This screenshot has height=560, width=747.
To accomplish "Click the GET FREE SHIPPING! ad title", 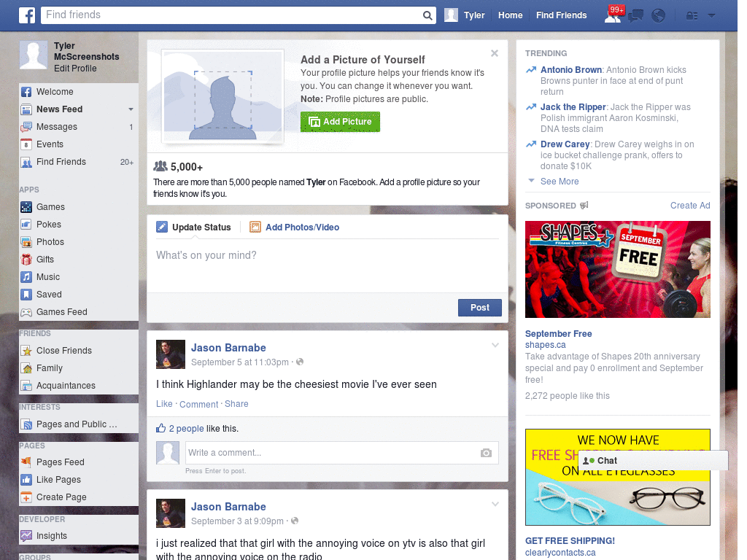I will pos(570,541).
